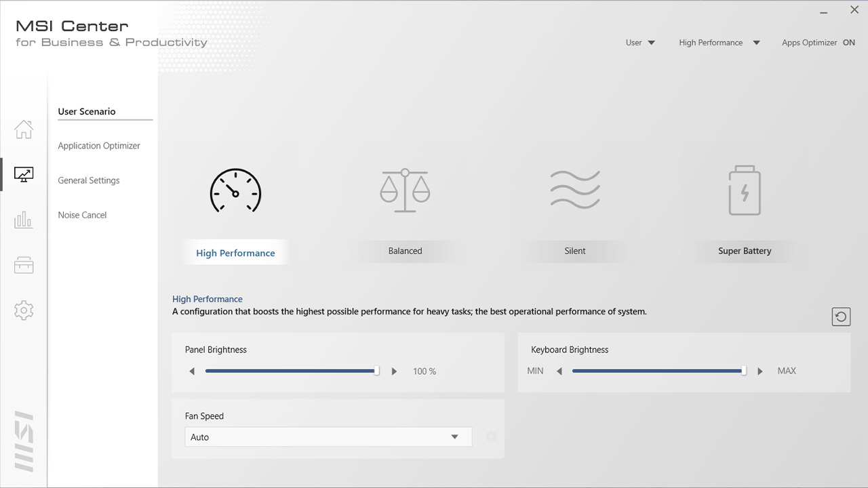Open High Performance dropdown in header
This screenshot has height=488, width=868.
719,43
